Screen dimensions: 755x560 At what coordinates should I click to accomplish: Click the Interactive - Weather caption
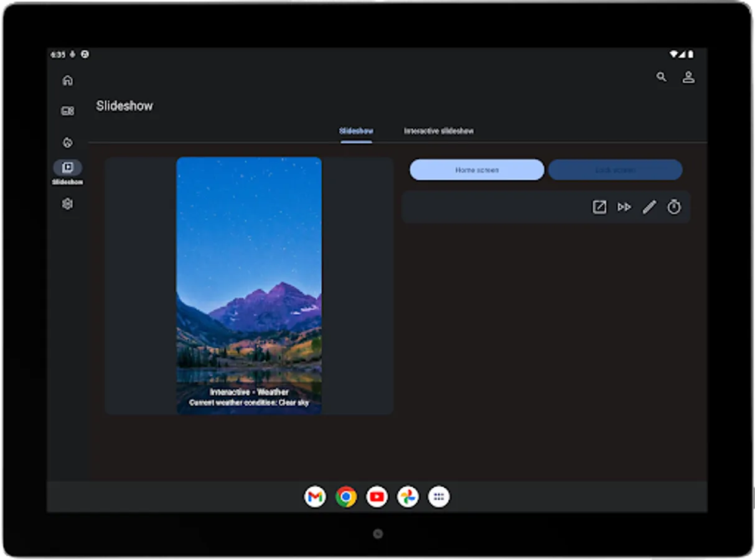coord(249,392)
